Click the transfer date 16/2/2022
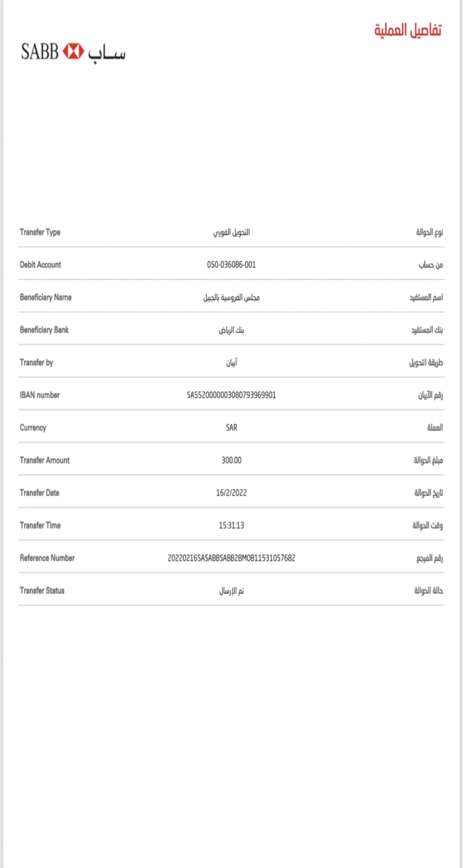 tap(231, 493)
